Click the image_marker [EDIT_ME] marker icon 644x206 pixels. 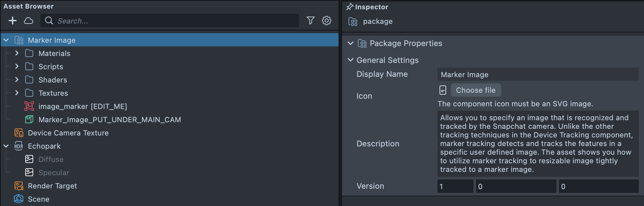[29, 106]
